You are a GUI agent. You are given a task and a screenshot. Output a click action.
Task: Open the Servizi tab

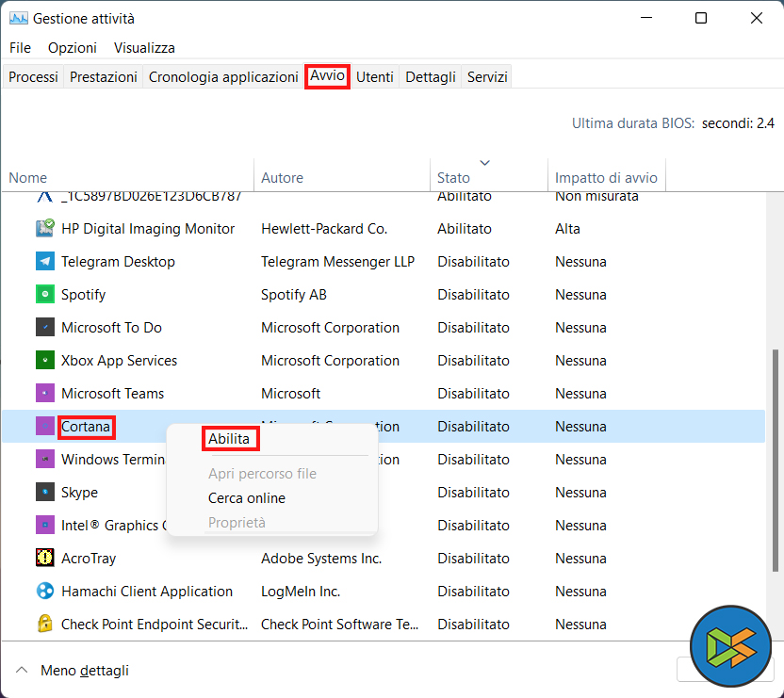pos(487,77)
